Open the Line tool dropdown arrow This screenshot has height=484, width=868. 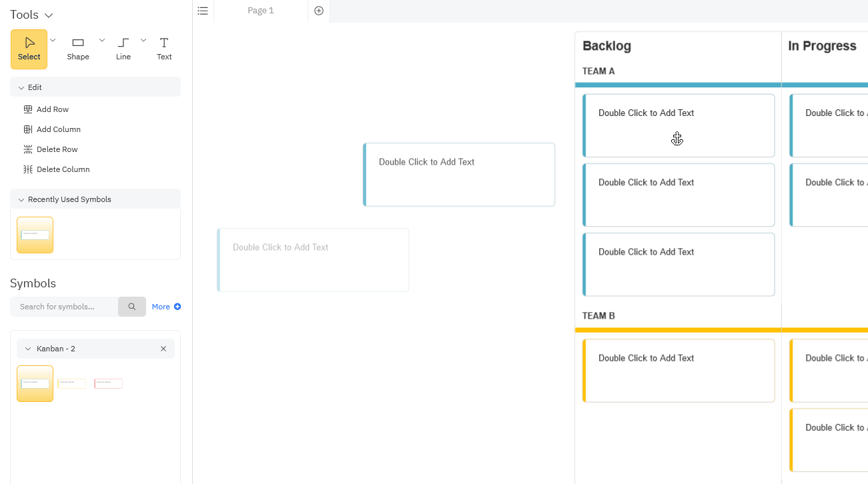(143, 40)
